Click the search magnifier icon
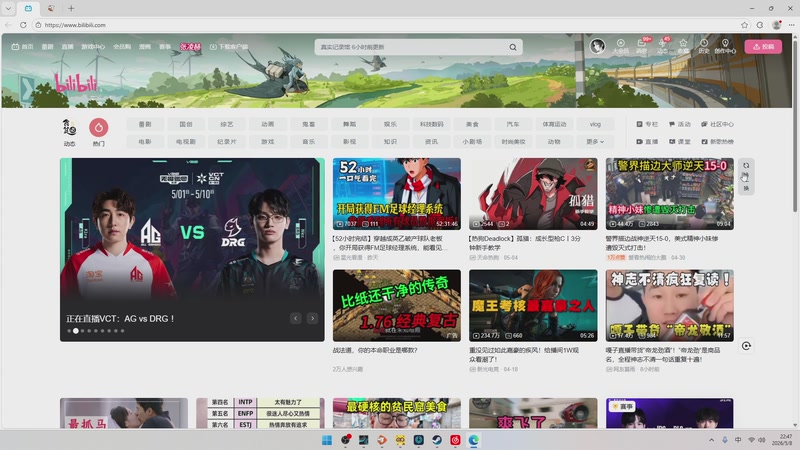 click(x=513, y=47)
